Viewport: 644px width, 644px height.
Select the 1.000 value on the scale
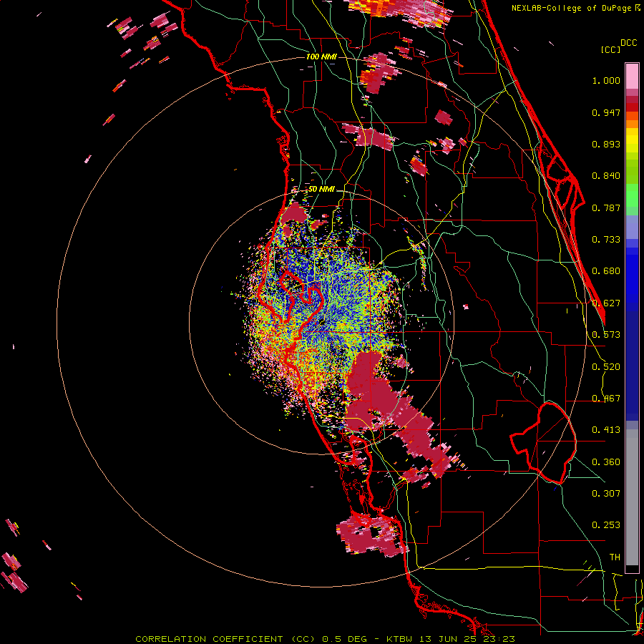(x=606, y=80)
